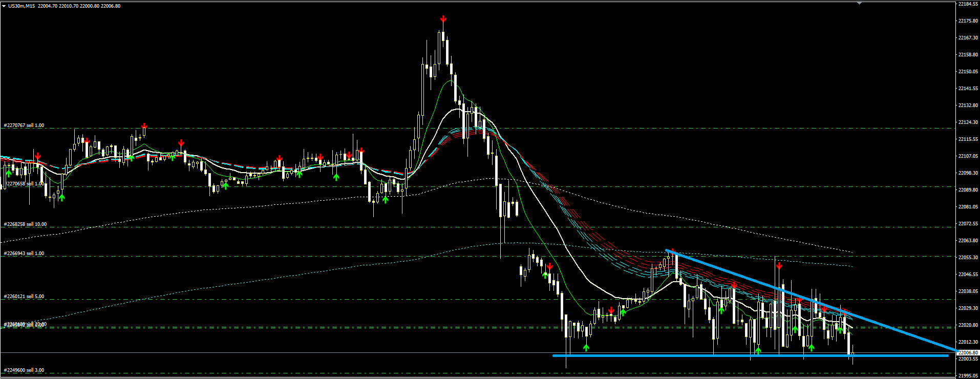Click price scale value 22107.05
Screen dimensions: 980x379
tap(968, 156)
